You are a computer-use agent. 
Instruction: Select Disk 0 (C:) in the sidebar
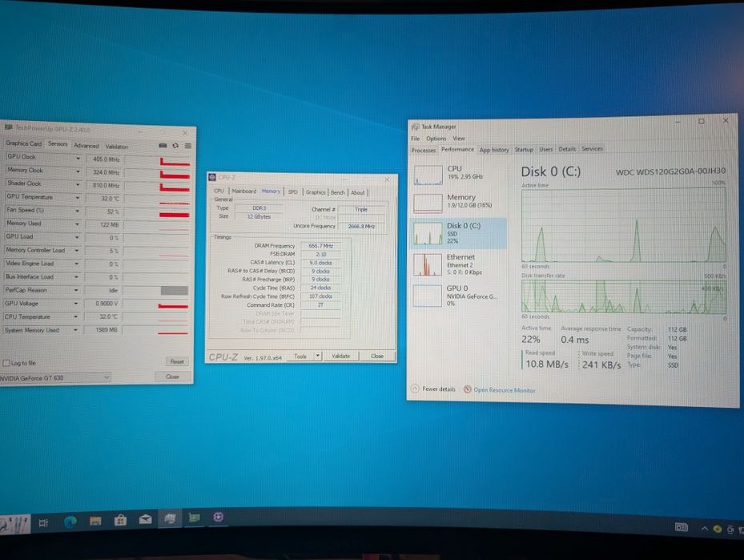pyautogui.click(x=458, y=233)
